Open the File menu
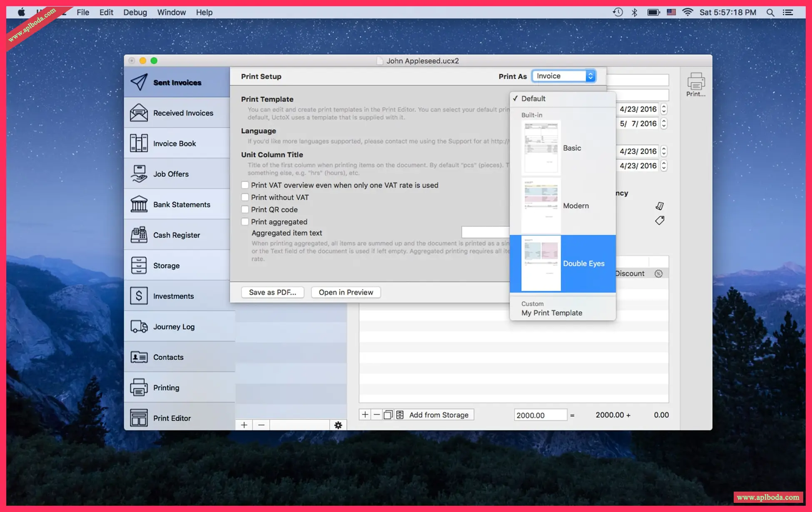Screen dimensions: 812x512 [83, 12]
